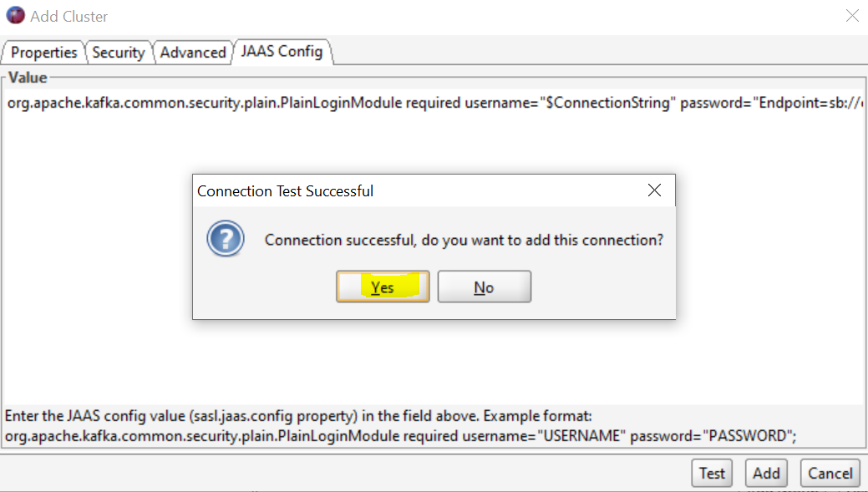Screen dimensions: 868x492
Task: Click the Offset Explorer app icon in title bar
Action: click(15, 16)
